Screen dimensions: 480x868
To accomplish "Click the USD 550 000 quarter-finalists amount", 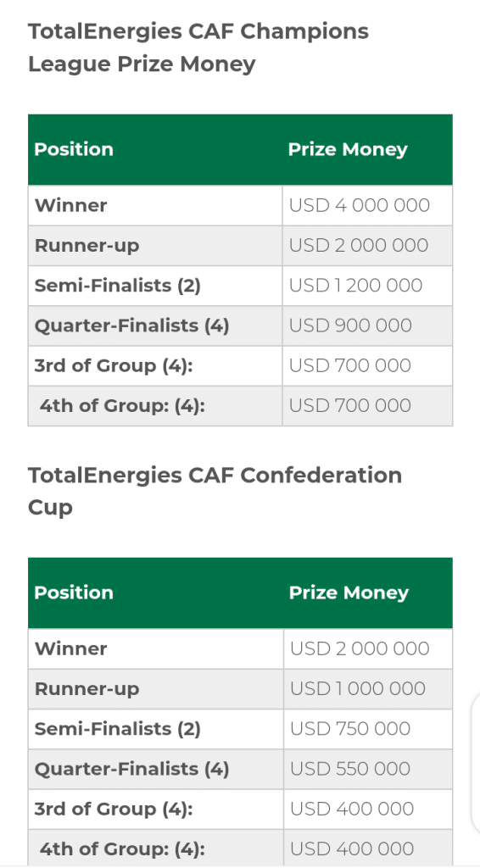I will click(x=350, y=768).
